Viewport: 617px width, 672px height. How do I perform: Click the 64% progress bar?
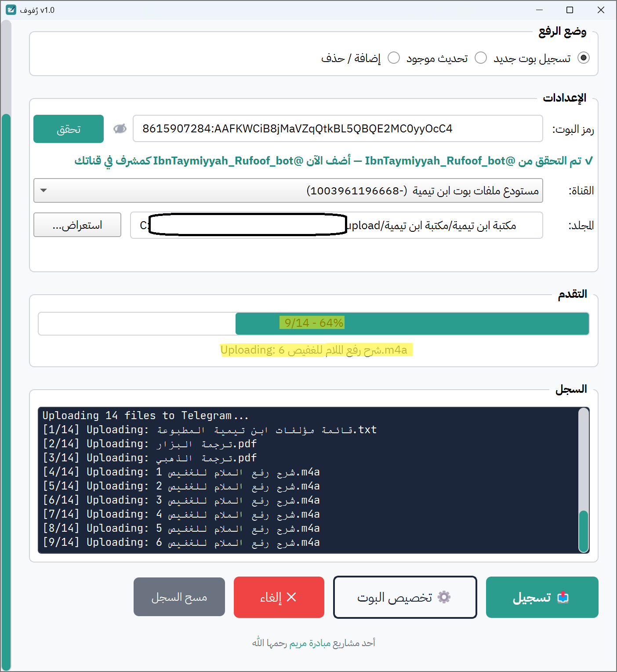click(x=313, y=323)
